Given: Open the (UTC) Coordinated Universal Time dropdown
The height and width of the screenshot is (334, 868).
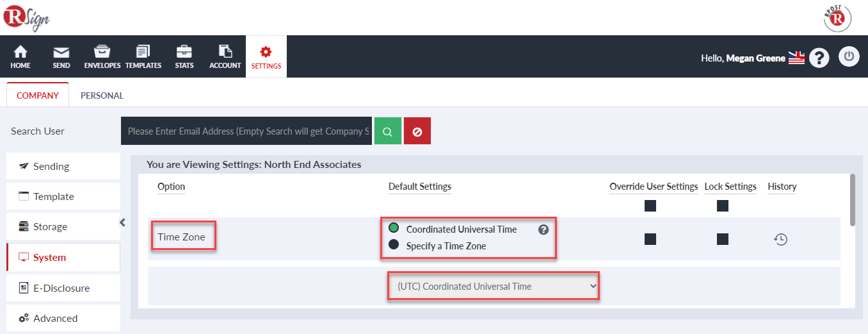Looking at the screenshot, I should click(494, 286).
